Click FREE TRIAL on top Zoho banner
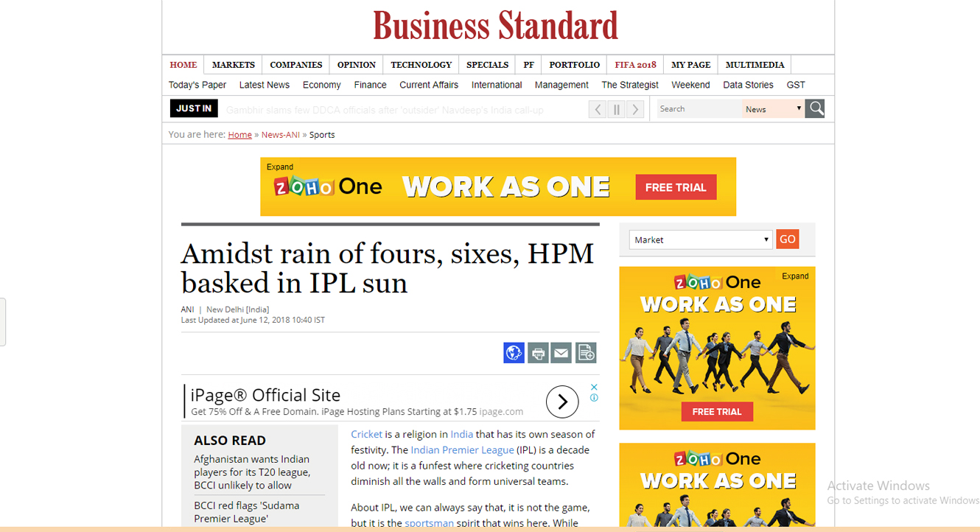Screen dimensions: 980x532 pyautogui.click(x=676, y=187)
